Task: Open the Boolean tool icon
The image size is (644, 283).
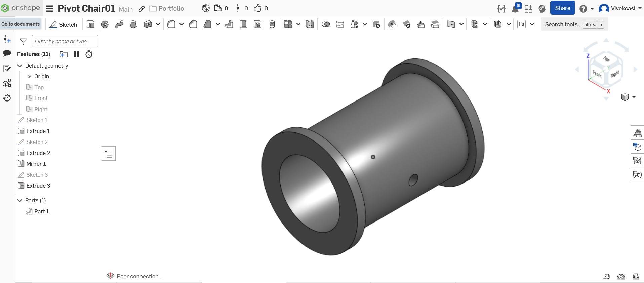Action: tap(326, 24)
